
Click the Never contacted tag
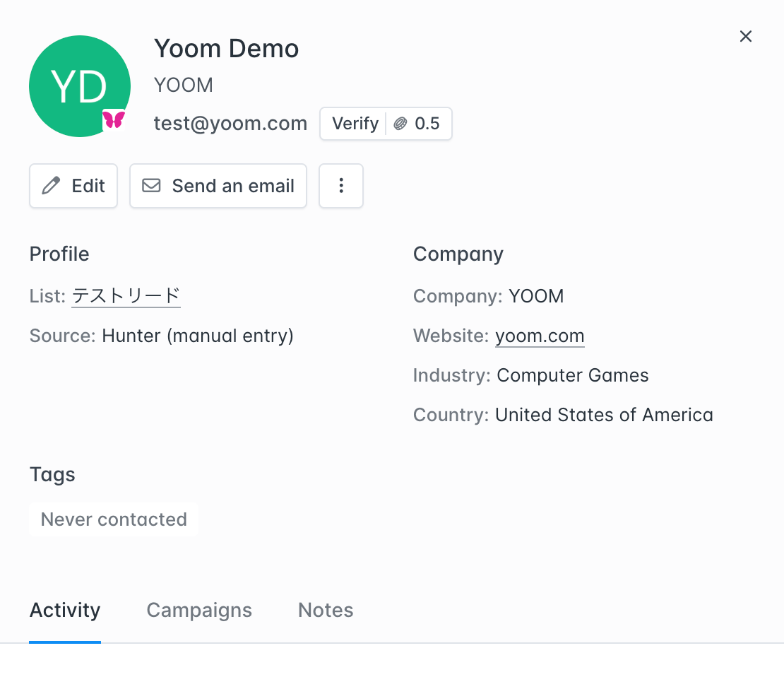(114, 519)
